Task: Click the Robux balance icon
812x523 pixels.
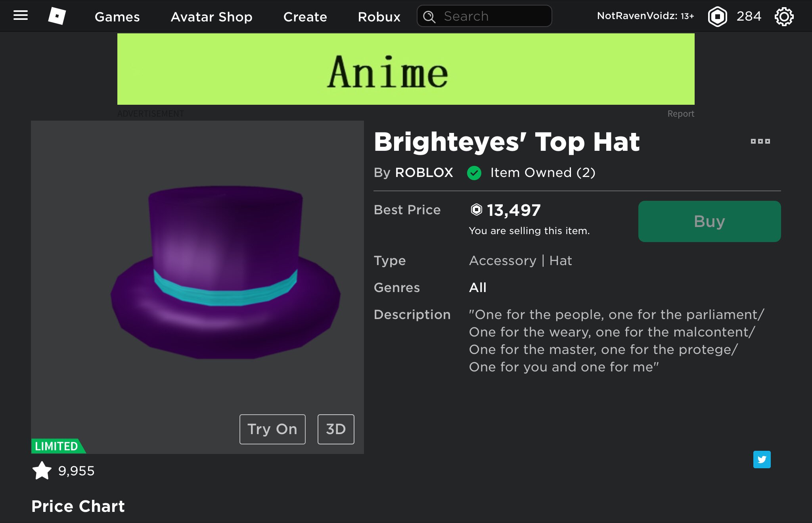Action: [717, 17]
